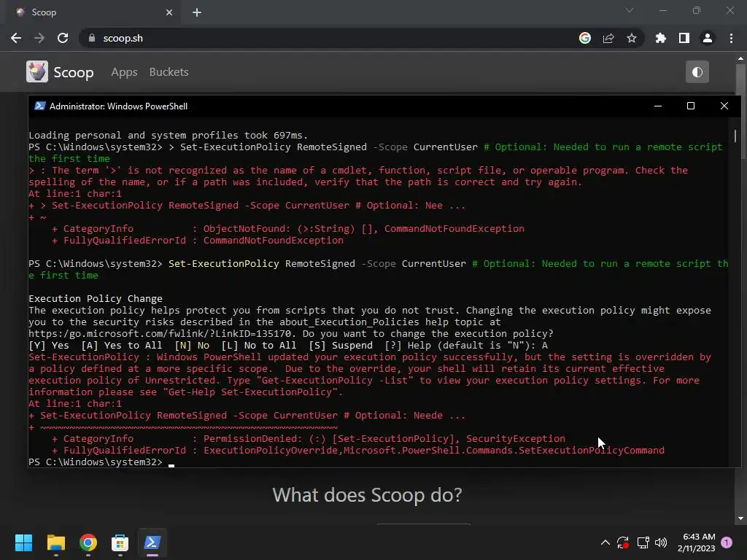
Task: Click the Scoop brand name link
Action: [74, 72]
